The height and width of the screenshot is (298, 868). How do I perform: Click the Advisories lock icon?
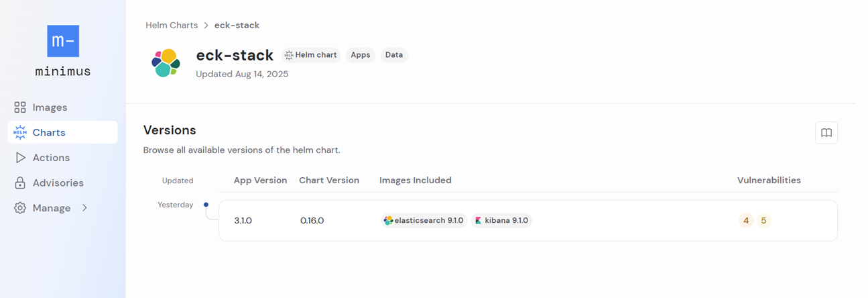point(20,183)
